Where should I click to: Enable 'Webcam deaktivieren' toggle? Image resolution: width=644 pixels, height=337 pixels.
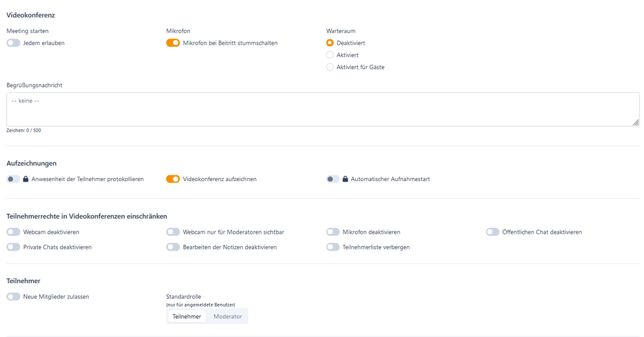click(x=13, y=232)
